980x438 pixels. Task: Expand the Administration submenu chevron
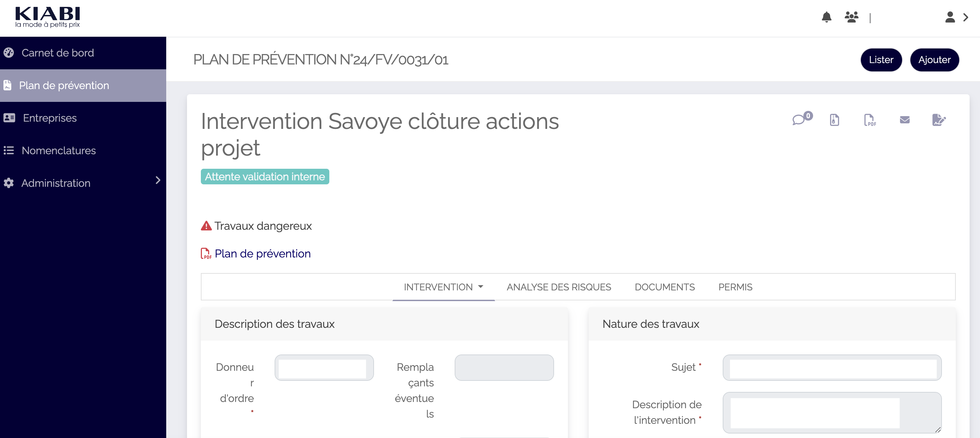[158, 180]
